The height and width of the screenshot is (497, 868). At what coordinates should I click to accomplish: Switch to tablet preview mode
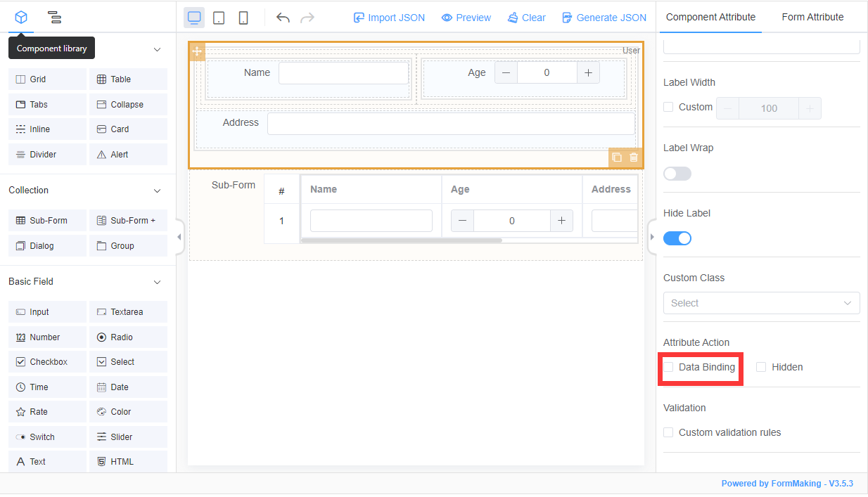coord(219,18)
